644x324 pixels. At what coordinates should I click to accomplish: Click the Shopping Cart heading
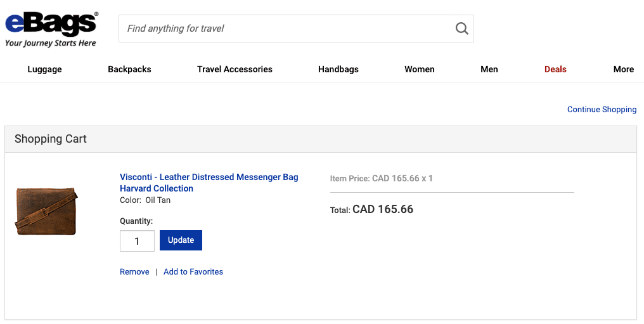[x=51, y=139]
